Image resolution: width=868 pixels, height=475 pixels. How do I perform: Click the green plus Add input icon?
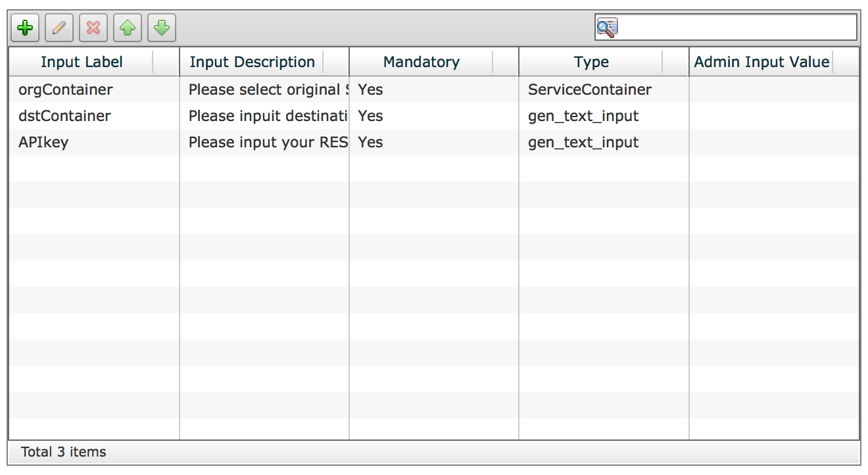[x=25, y=28]
